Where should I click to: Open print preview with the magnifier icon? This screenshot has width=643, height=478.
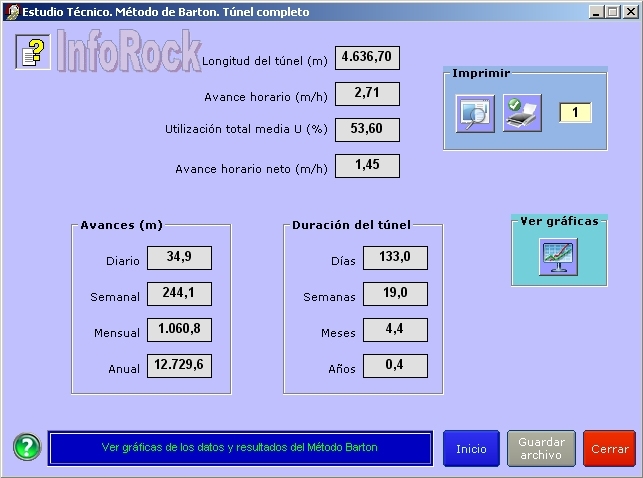tap(474, 113)
